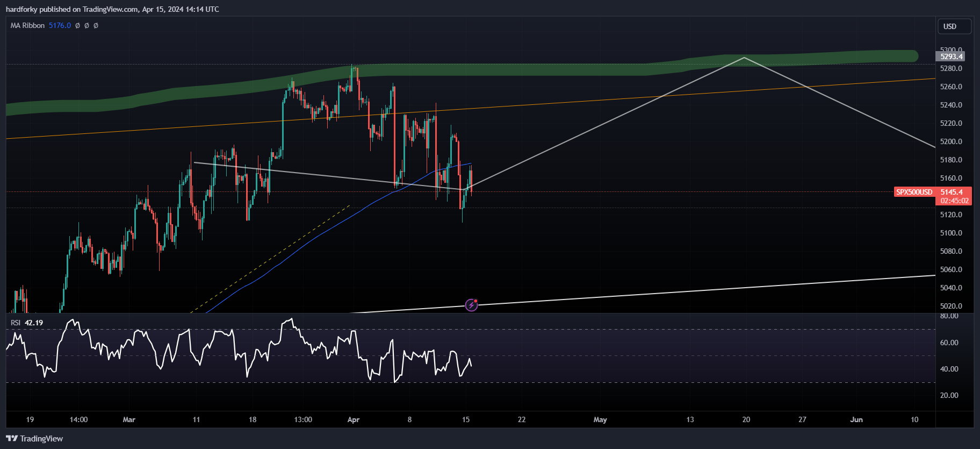The image size is (980, 449).
Task: Click the Mar label on the time axis
Action: coord(129,419)
